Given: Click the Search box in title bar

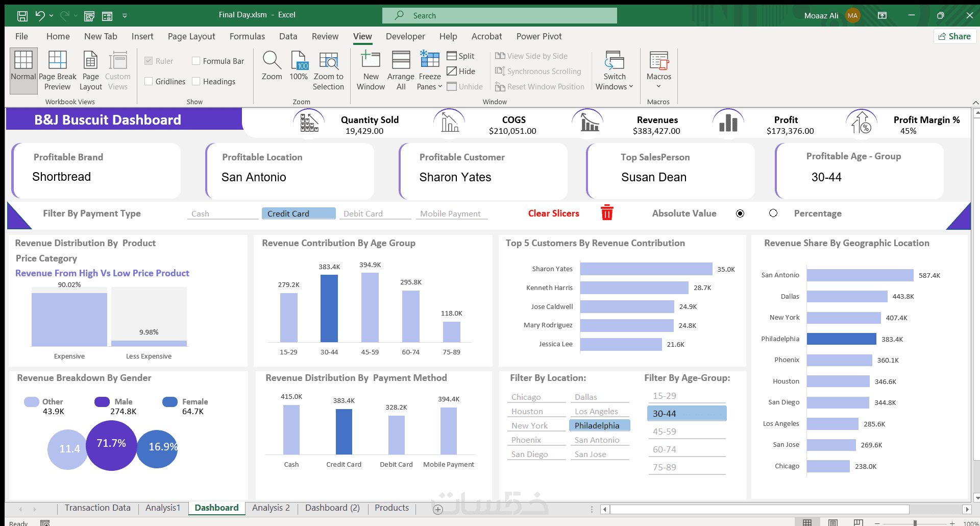Looking at the screenshot, I should click(500, 16).
